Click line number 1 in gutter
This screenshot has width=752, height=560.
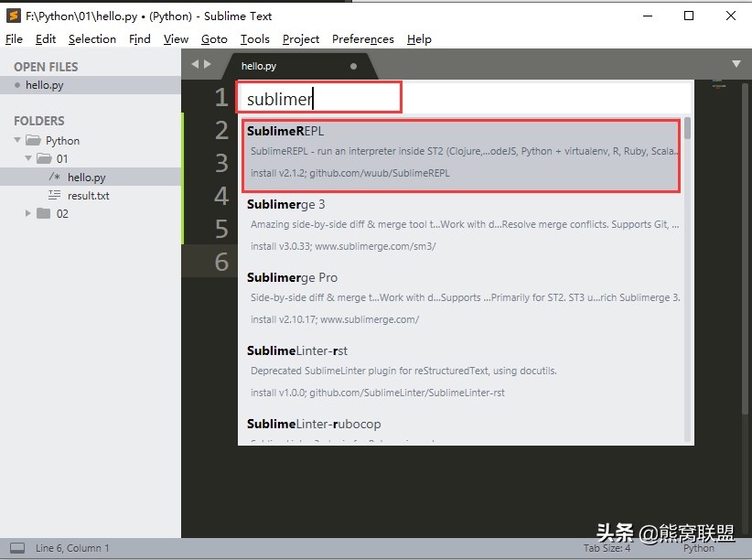[221, 97]
